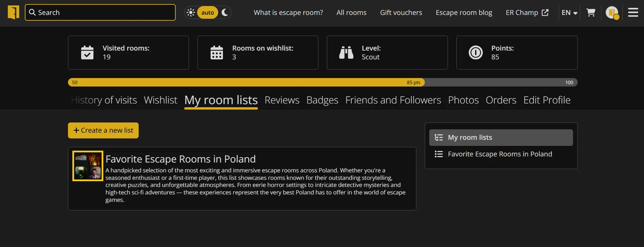Click the user profile avatar
644x247 pixels.
pyautogui.click(x=612, y=13)
